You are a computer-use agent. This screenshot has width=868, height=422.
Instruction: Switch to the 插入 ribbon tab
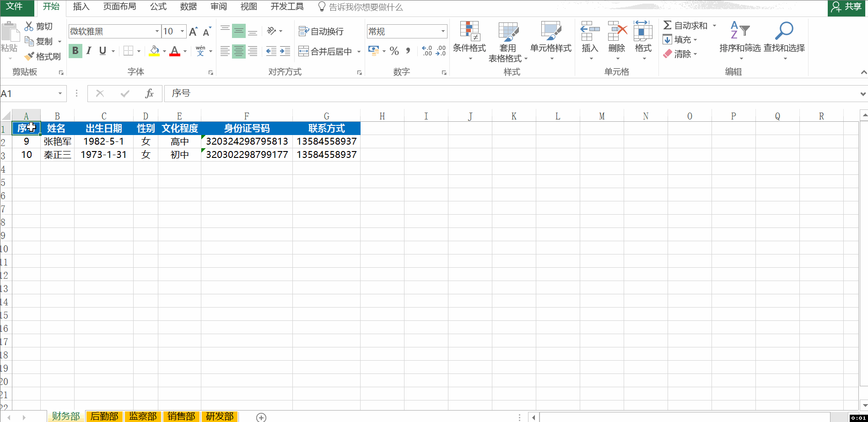point(81,7)
